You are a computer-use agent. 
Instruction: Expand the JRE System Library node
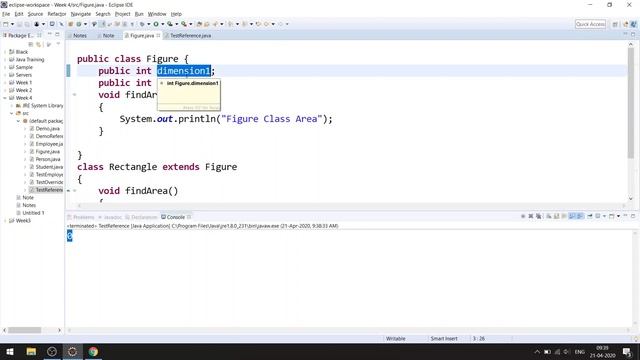click(x=12, y=106)
